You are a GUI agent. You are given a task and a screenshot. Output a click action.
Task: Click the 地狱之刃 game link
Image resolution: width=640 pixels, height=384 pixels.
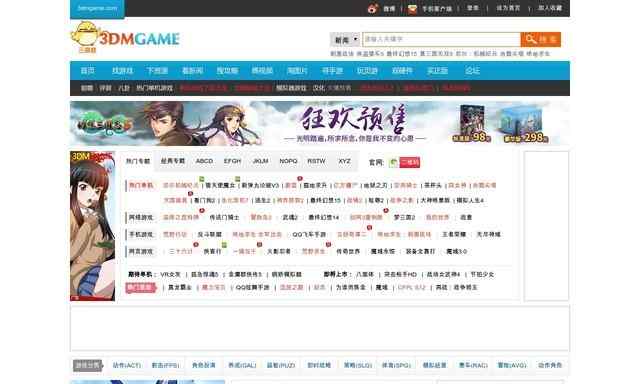pos(376,185)
